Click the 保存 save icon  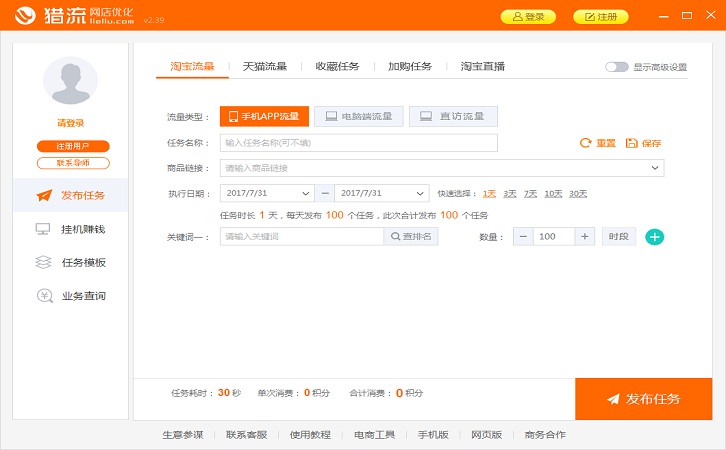pos(631,143)
